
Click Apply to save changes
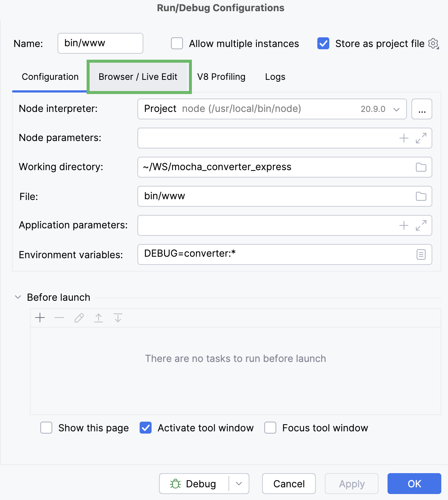[351, 484]
